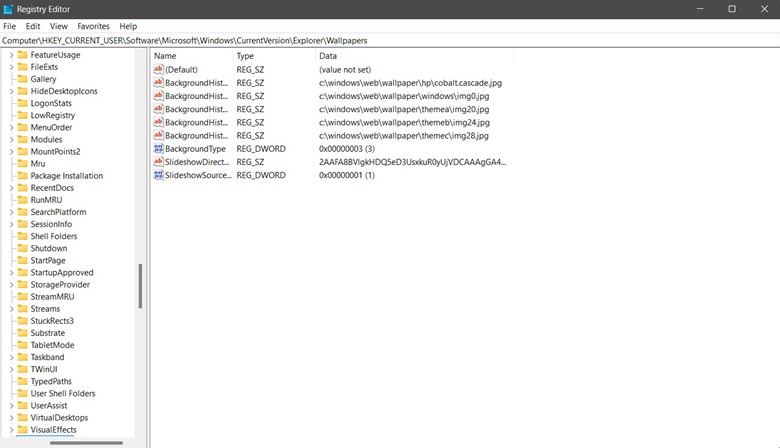Screen dimensions: 780x448
Task: Select the Mru folder icon
Action: coord(22,164)
